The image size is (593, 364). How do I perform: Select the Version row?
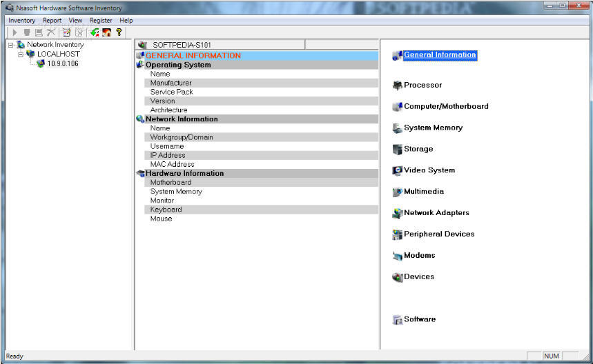click(x=261, y=101)
